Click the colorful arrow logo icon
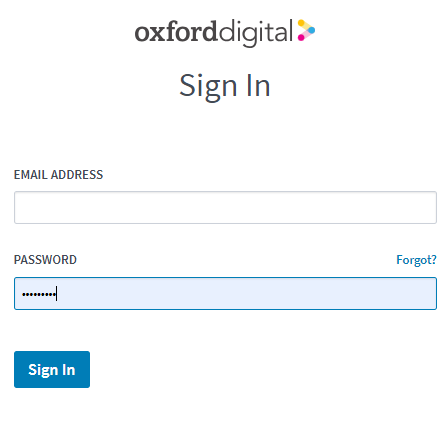This screenshot has height=424, width=448. pyautogui.click(x=306, y=30)
